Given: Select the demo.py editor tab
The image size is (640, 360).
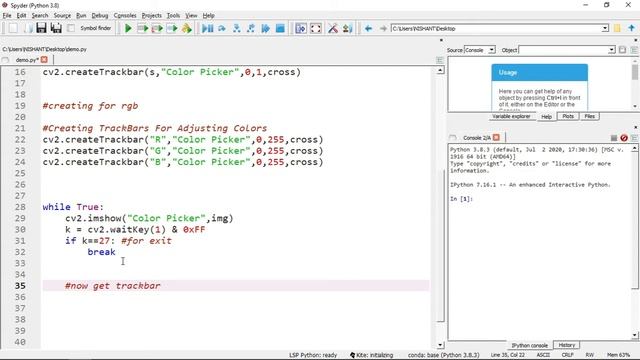Looking at the screenshot, I should point(27,60).
